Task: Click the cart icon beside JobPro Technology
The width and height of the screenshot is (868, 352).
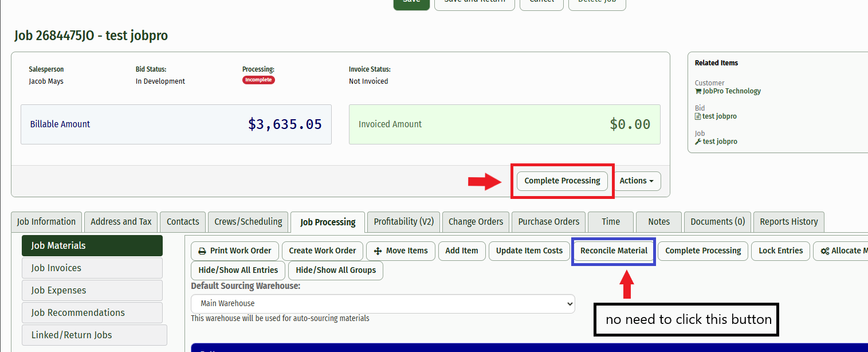Action: (698, 91)
